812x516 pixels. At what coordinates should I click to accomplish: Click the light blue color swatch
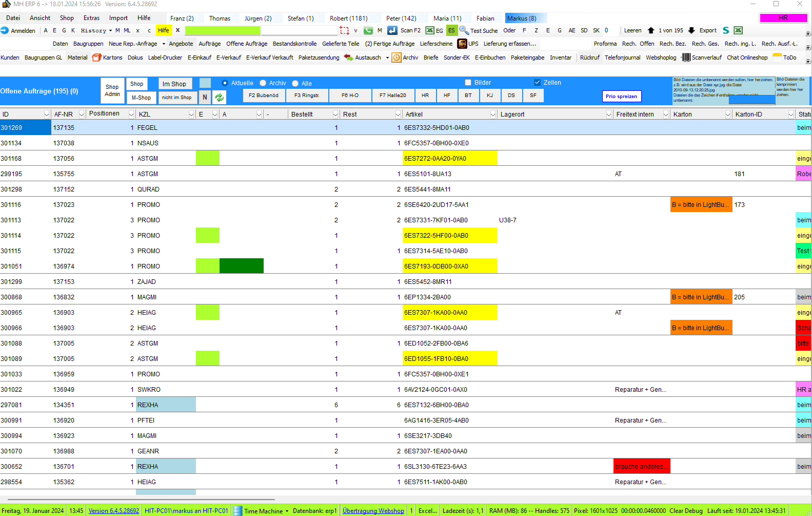[205, 83]
